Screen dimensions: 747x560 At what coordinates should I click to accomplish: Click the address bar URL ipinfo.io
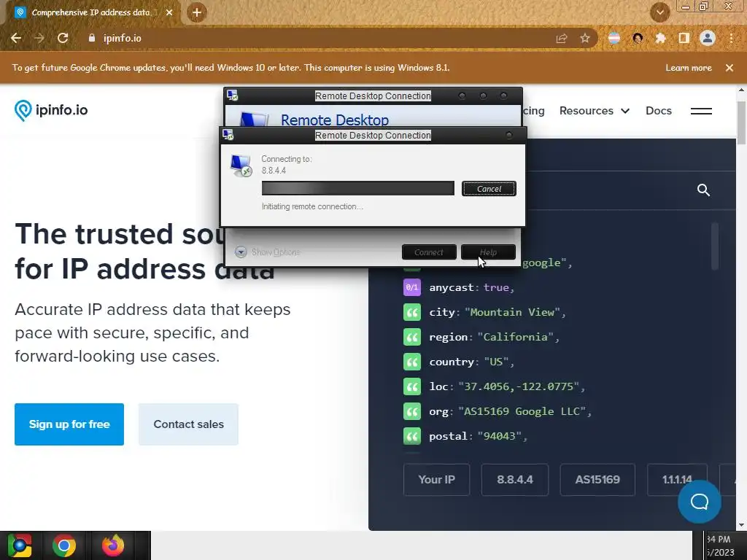(123, 38)
